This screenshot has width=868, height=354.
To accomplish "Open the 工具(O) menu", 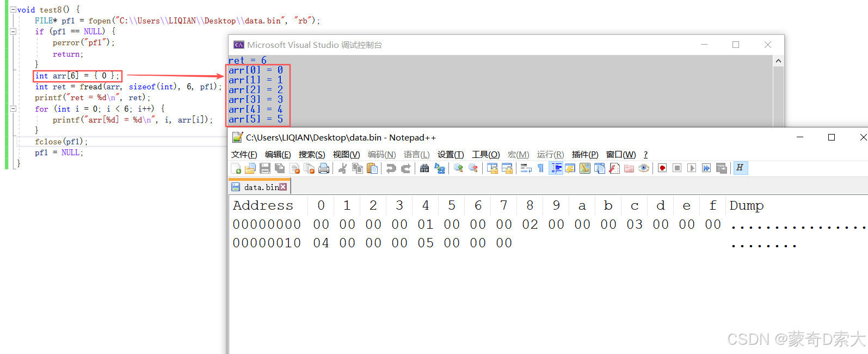I will (485, 155).
